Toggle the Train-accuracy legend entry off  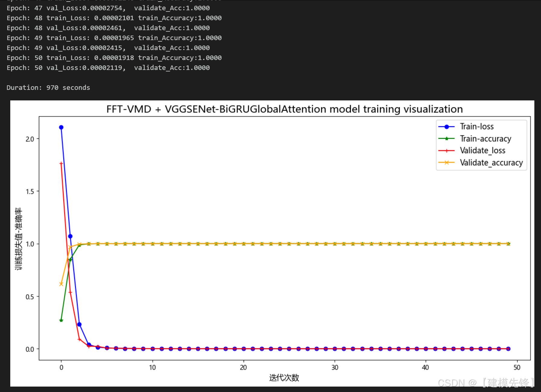pos(485,139)
